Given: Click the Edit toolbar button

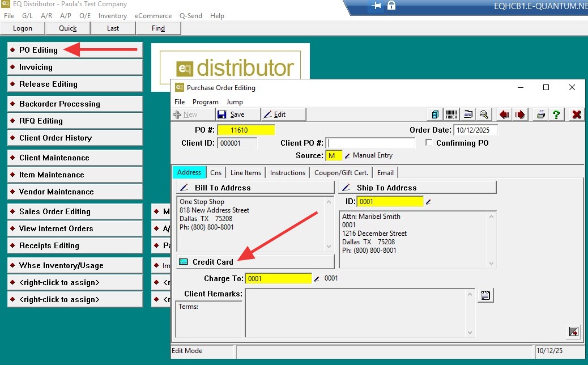Looking at the screenshot, I should click(283, 114).
